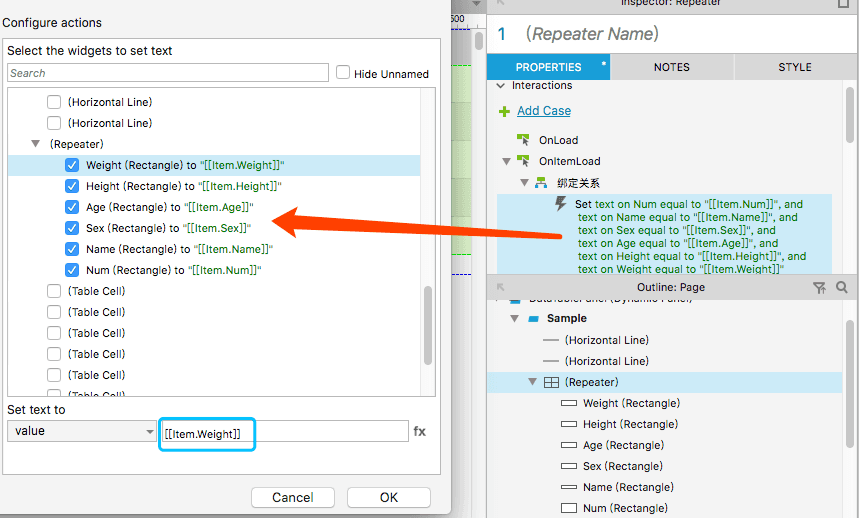Select the 绑定关系 case icon
This screenshot has height=518, width=859.
tap(541, 183)
